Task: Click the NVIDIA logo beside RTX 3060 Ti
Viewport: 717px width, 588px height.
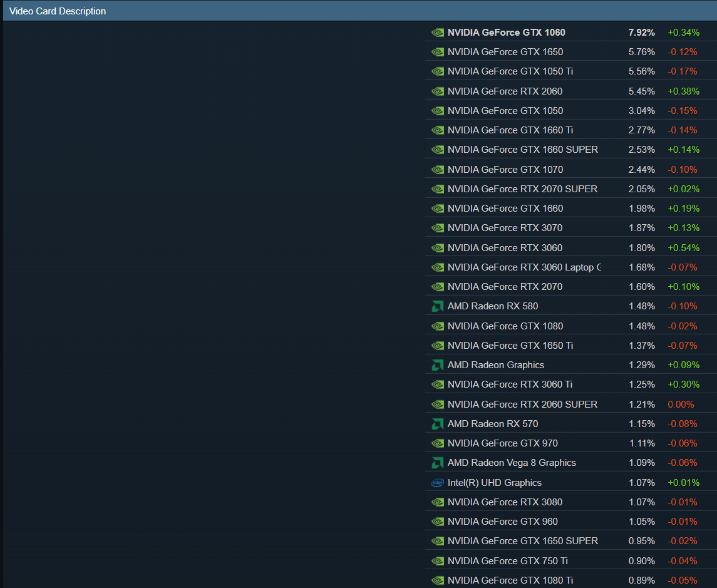Action: coord(438,384)
